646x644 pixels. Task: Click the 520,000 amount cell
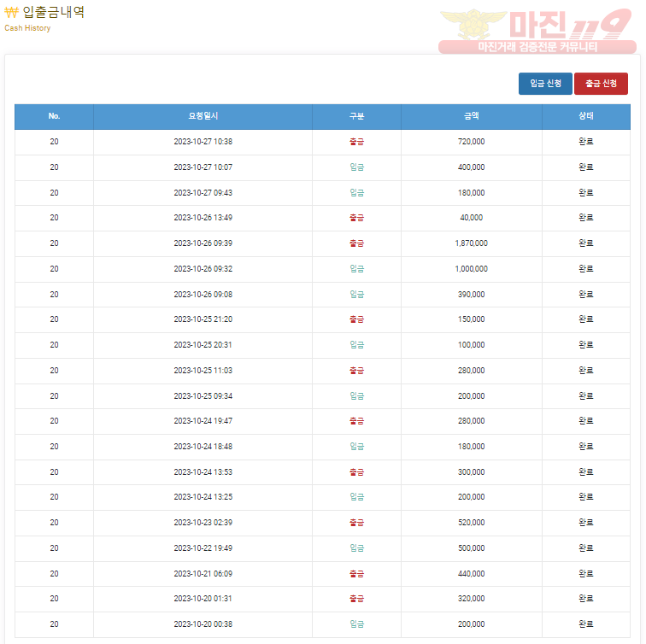471,523
